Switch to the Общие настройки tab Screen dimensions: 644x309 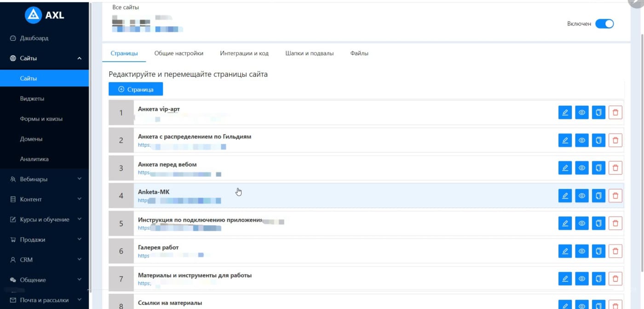(178, 53)
